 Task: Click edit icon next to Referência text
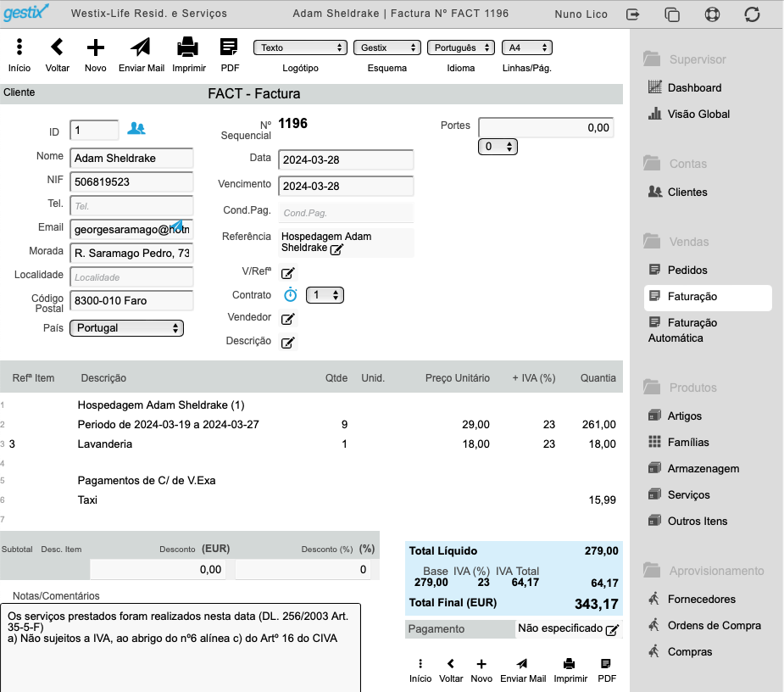click(x=336, y=249)
